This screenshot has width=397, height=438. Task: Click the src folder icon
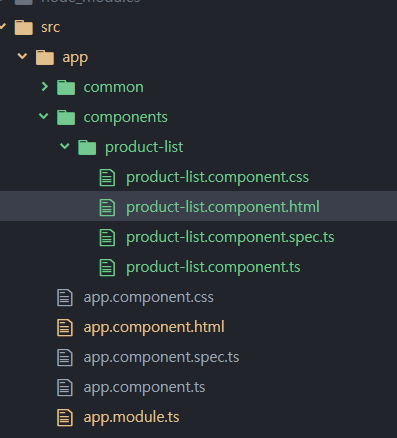click(x=24, y=27)
